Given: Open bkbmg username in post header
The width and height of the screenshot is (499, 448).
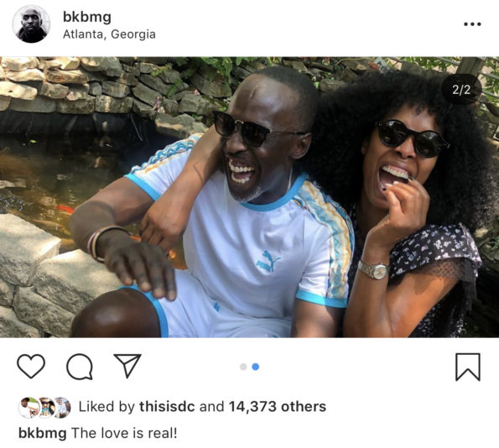Looking at the screenshot, I should [x=87, y=17].
